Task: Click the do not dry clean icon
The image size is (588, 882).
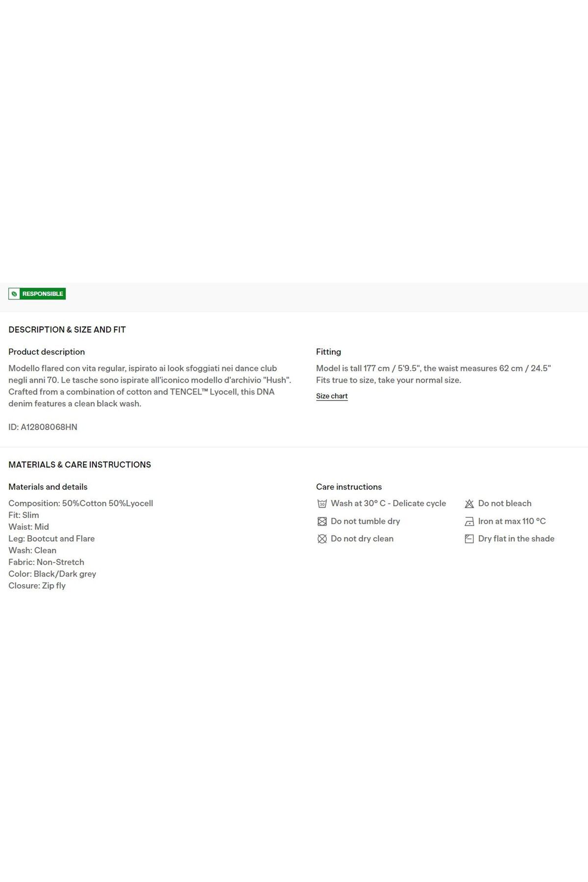Action: coord(322,539)
